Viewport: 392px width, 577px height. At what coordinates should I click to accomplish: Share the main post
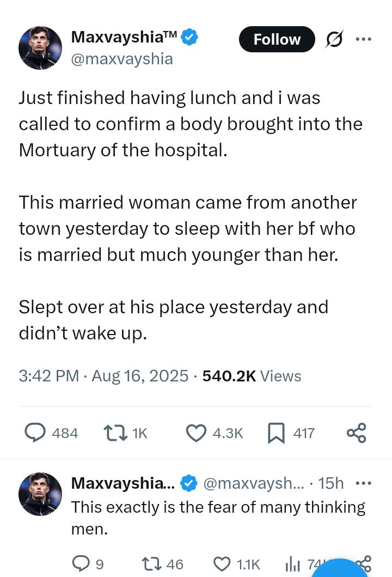pos(357,433)
